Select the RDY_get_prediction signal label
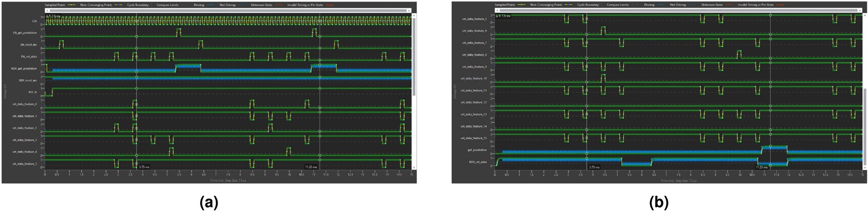This screenshot has height=211, width=868. [24, 69]
